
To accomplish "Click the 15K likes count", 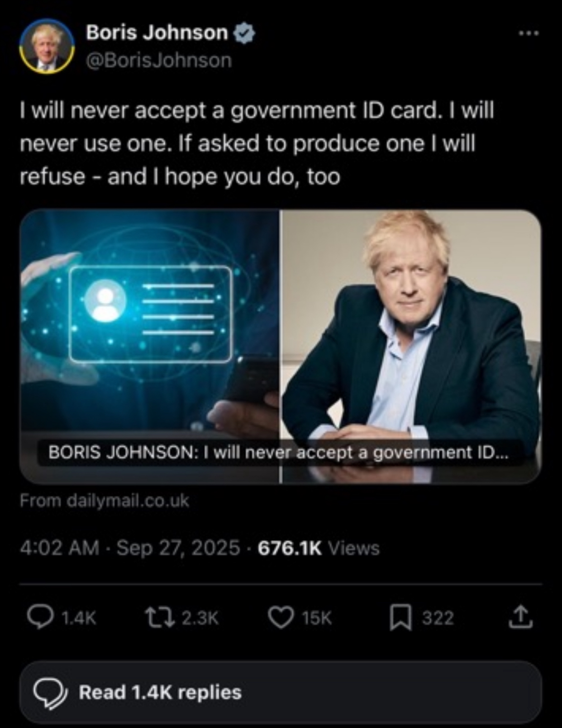I will tap(317, 618).
